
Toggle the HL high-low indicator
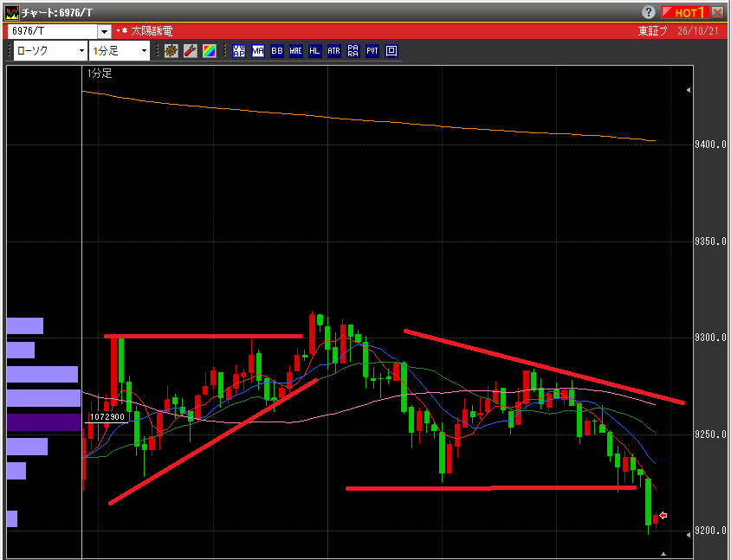click(x=314, y=51)
